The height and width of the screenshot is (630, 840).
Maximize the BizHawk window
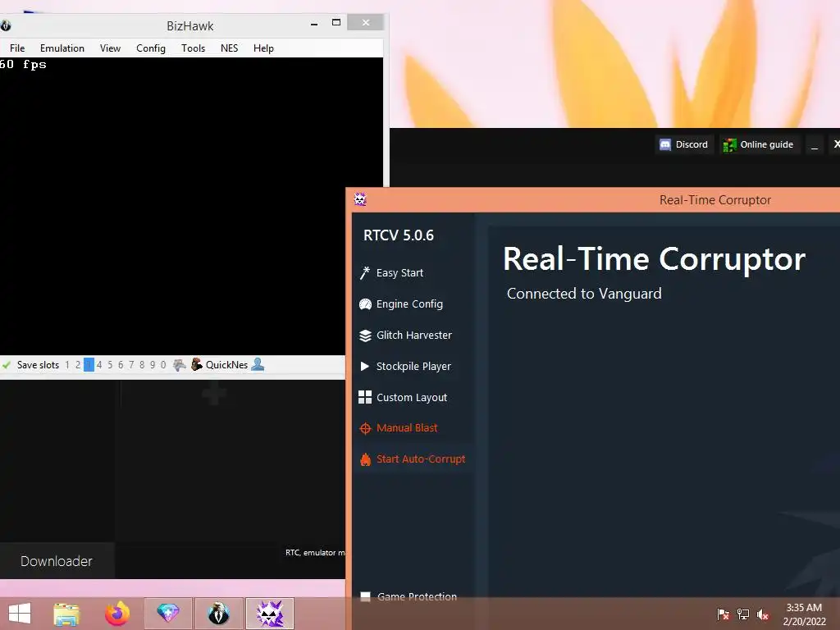tap(336, 22)
